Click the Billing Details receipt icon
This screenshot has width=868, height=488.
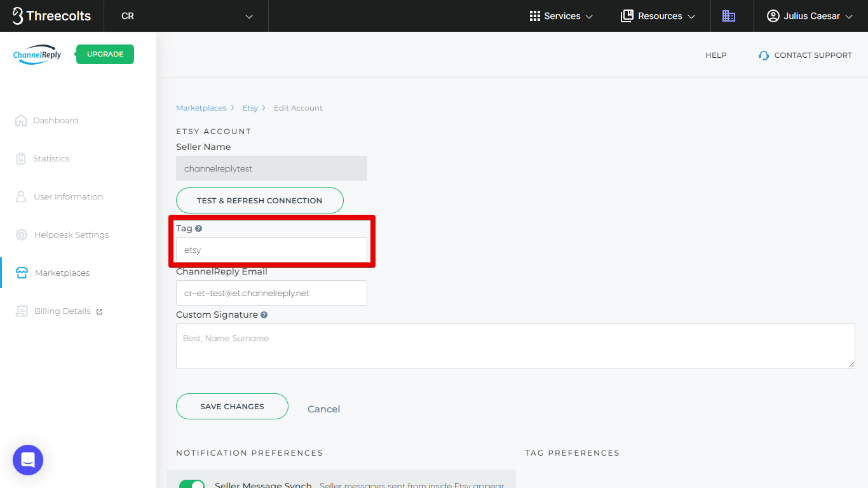pos(22,311)
